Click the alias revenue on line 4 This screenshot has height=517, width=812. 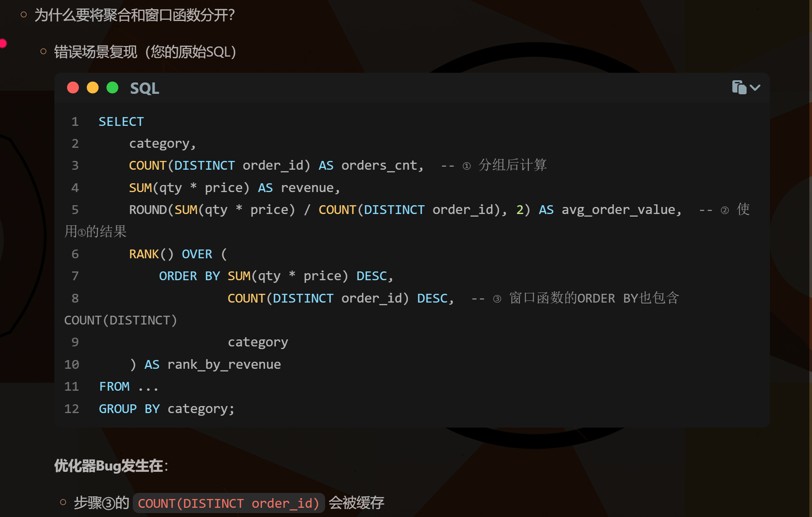308,188
